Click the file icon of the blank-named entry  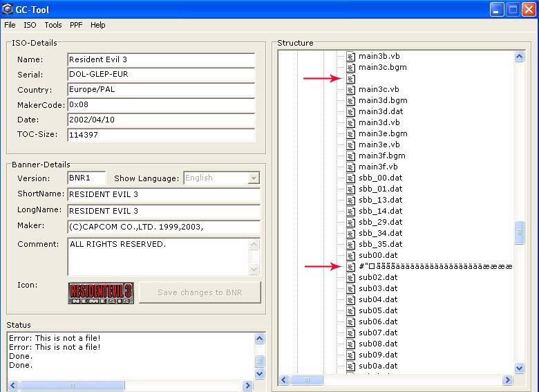click(350, 79)
